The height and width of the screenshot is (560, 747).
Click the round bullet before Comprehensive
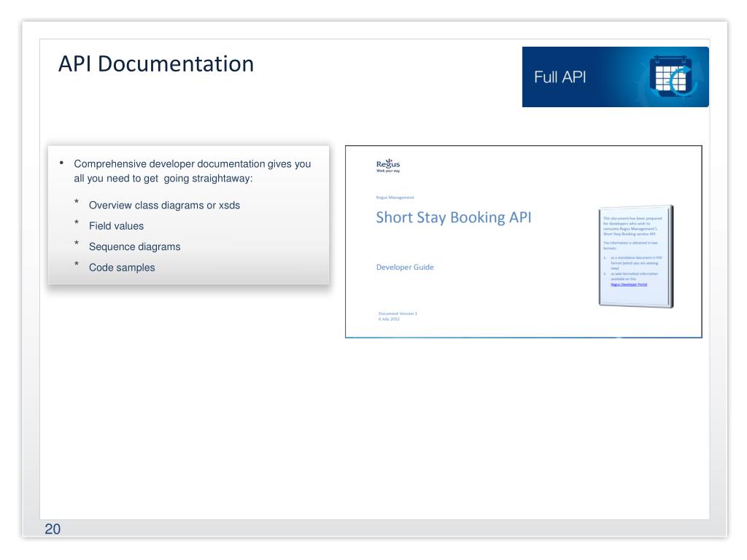(61, 163)
